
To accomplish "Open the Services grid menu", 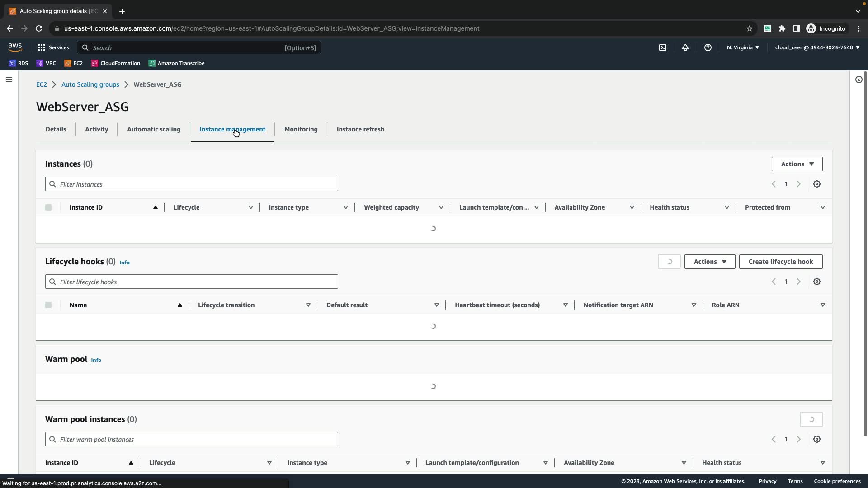I will click(x=53, y=47).
